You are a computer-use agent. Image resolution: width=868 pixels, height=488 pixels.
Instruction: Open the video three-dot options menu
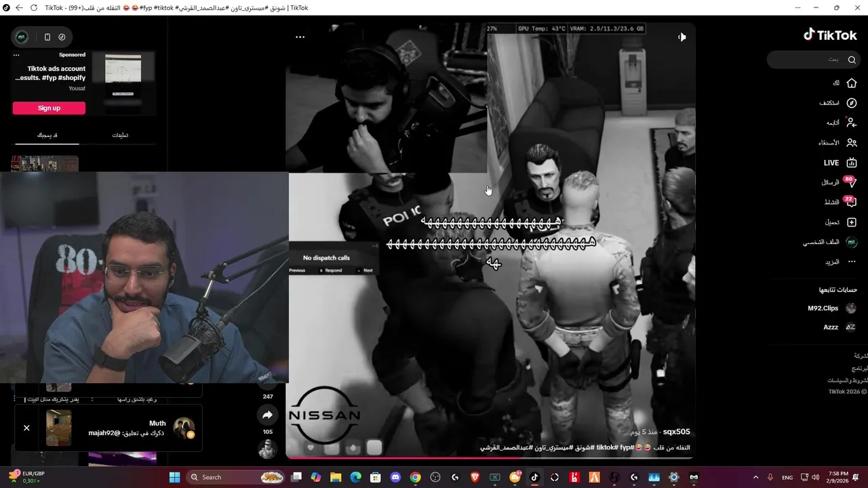[x=300, y=37]
